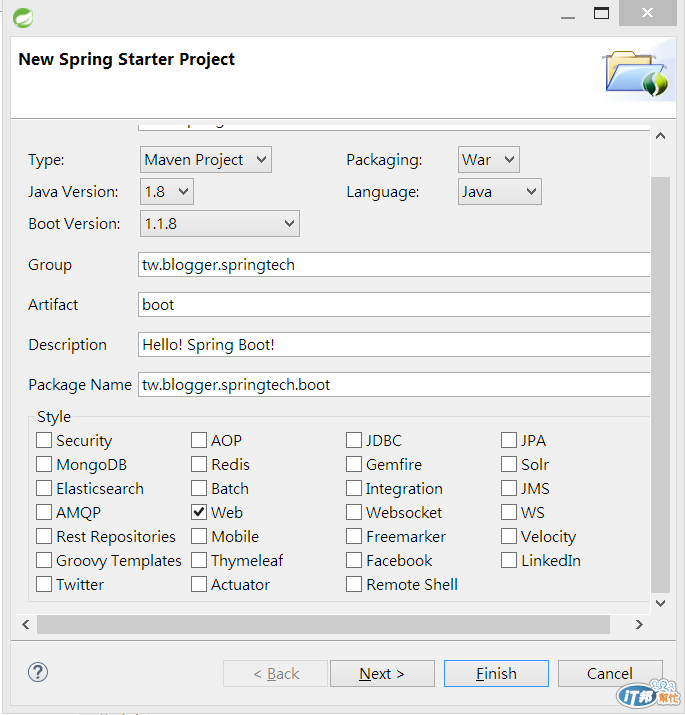The image size is (685, 715).
Task: Enable the JPA checkbox
Action: pos(509,440)
